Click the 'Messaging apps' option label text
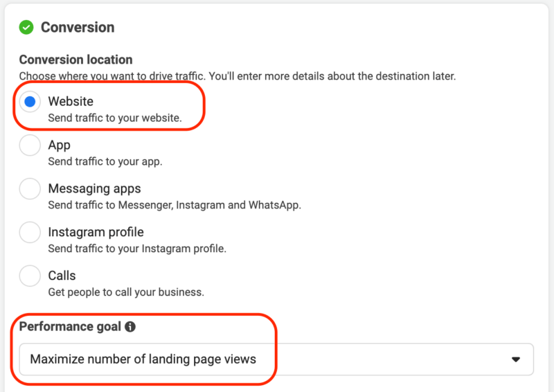This screenshot has width=554, height=392. (94, 188)
